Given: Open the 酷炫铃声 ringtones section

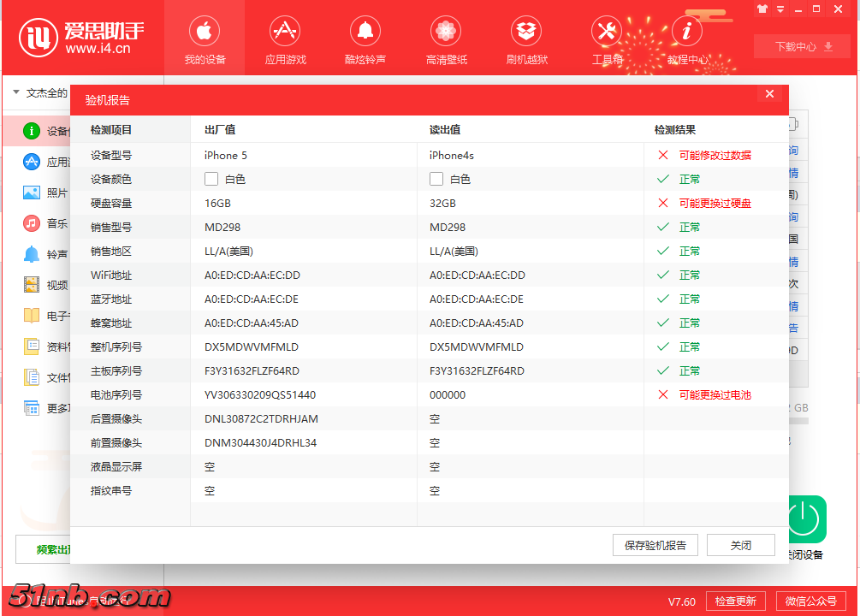Looking at the screenshot, I should click(365, 40).
